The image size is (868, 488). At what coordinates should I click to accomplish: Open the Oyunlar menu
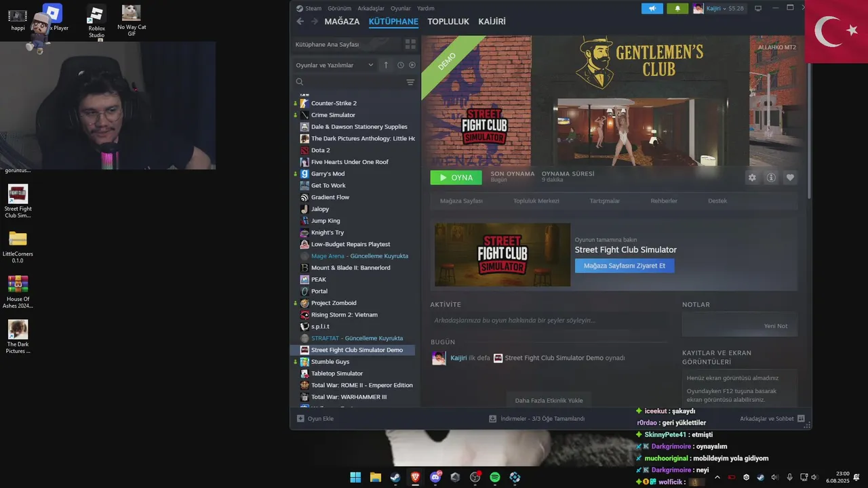(401, 8)
